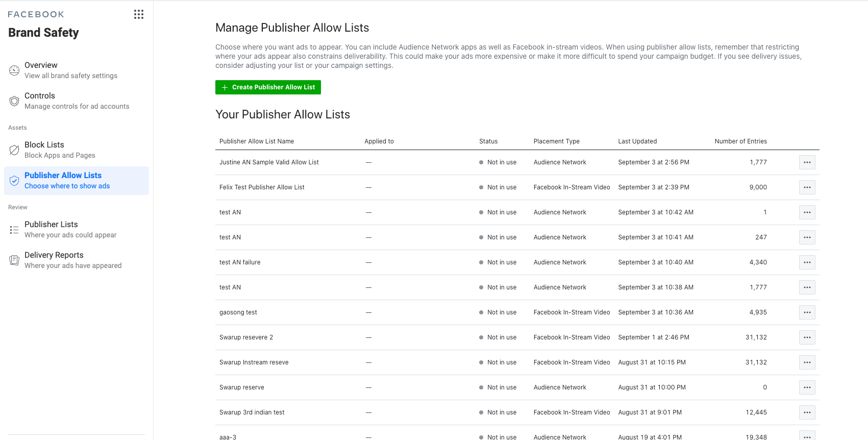Open Delivery Reports in sidebar

click(x=77, y=260)
